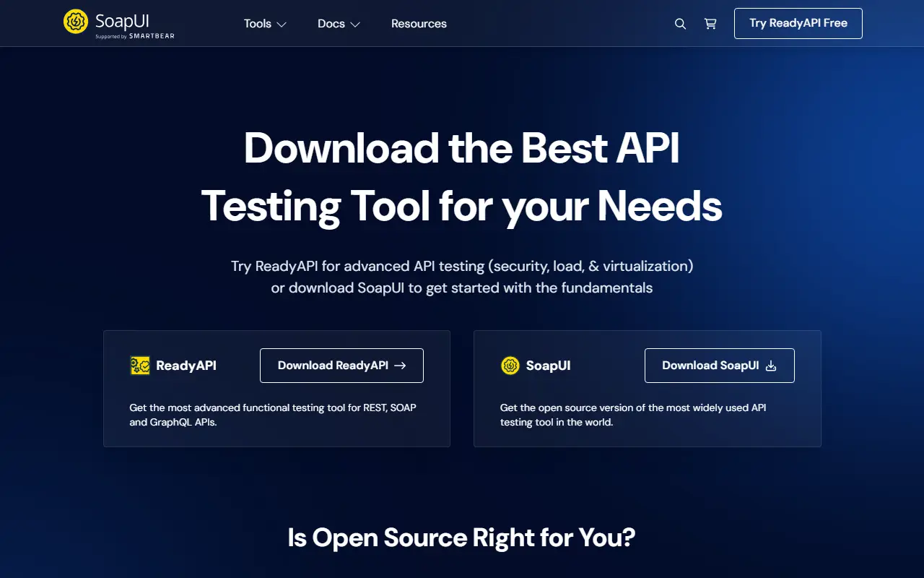Click the 'ReadyAPI' product name in the card
The width and height of the screenshot is (924, 578).
(x=186, y=366)
